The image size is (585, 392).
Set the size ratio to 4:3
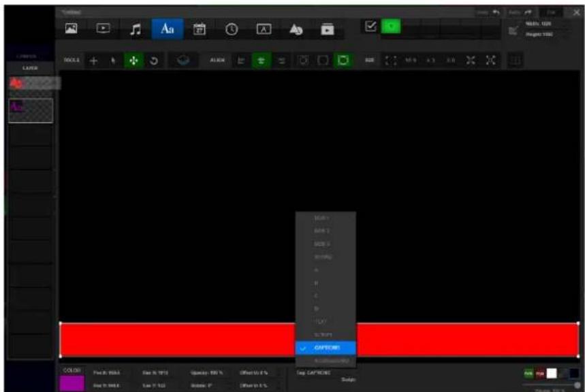coord(431,61)
